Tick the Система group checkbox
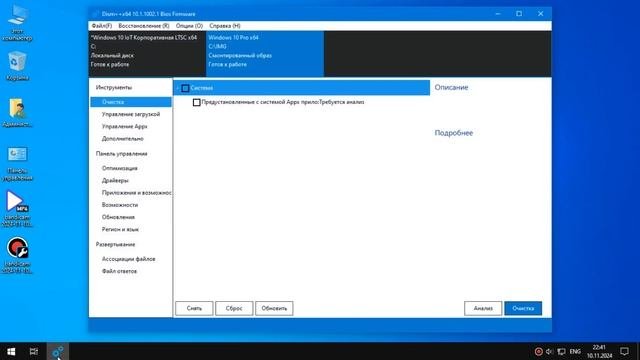Viewport: 640px width, 360px height. (185, 88)
